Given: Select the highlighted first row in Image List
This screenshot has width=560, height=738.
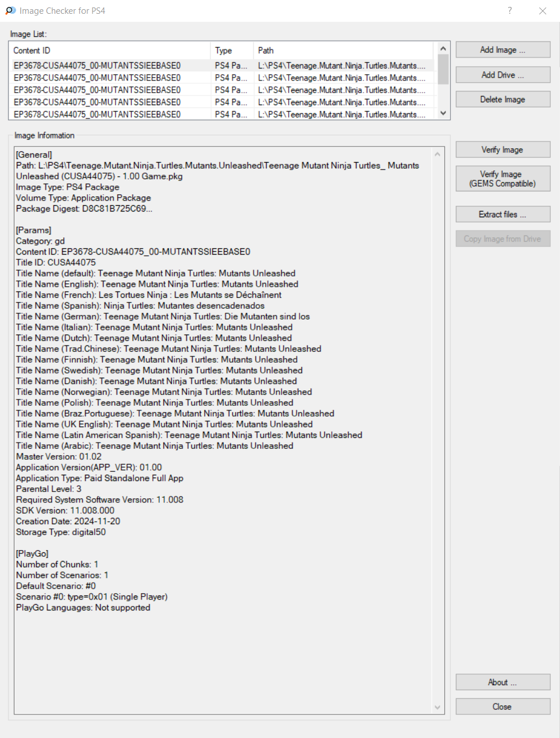Looking at the screenshot, I should (223, 66).
